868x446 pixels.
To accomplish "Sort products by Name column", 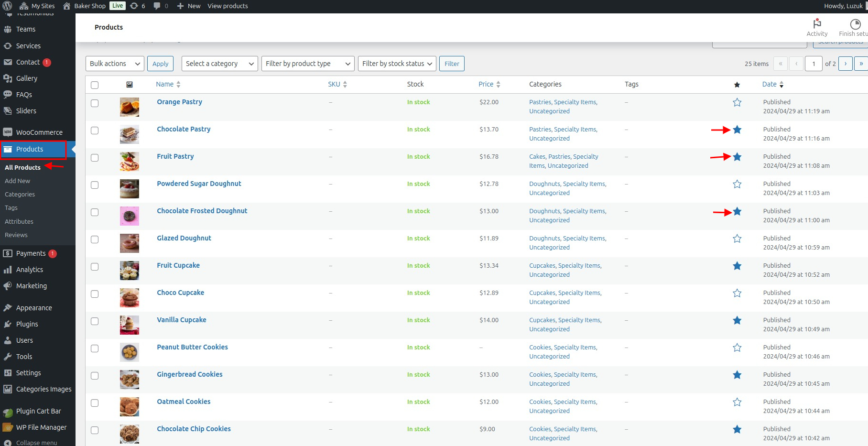I will [168, 84].
